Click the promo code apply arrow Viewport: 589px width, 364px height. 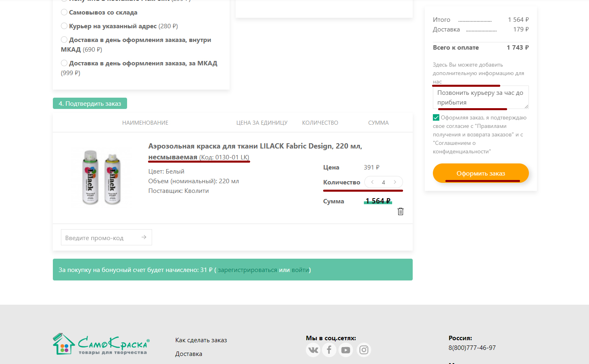pos(144,237)
